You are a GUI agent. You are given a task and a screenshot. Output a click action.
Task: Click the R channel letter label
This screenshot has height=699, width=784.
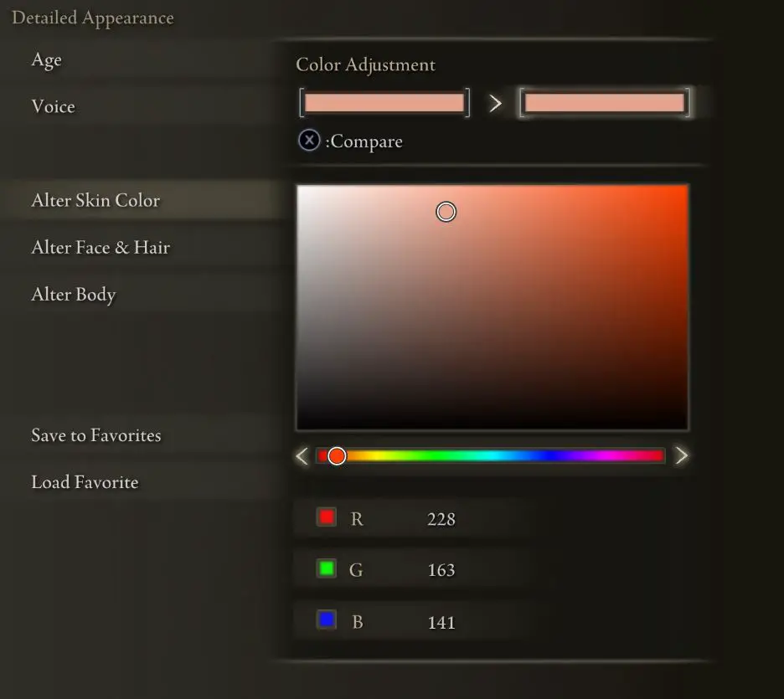click(357, 519)
